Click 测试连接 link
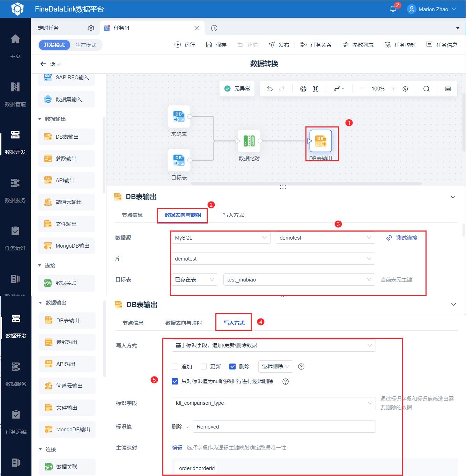Screen dimensions: 466x476 [x=402, y=238]
